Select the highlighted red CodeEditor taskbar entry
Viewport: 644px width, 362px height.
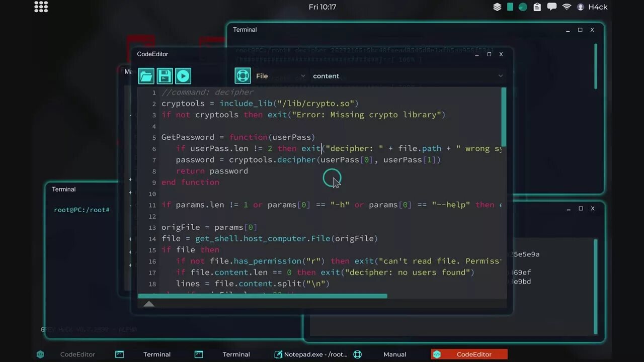pyautogui.click(x=469, y=354)
